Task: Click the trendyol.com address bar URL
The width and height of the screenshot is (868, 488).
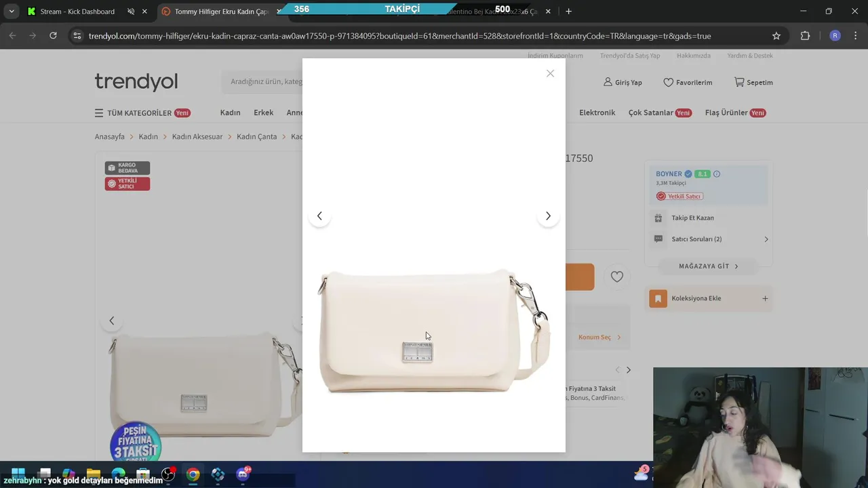Action: [399, 36]
